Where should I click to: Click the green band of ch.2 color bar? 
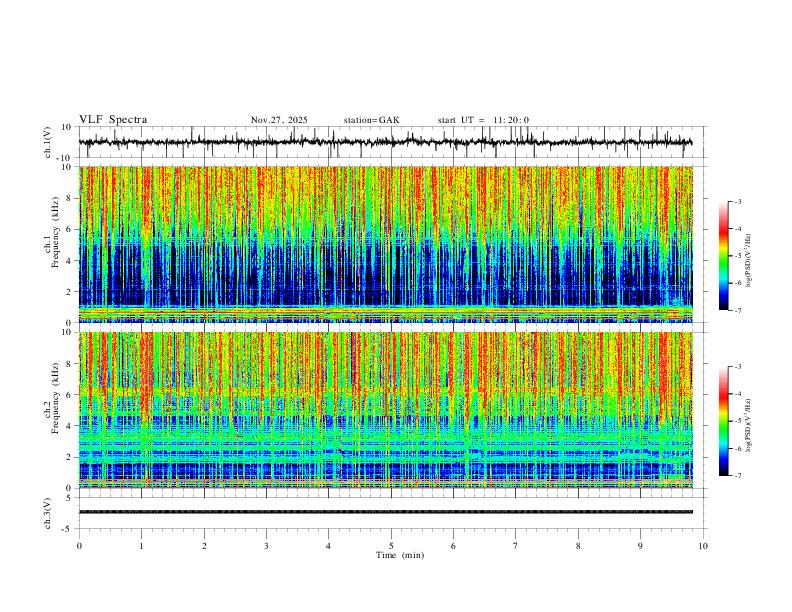[x=723, y=424]
